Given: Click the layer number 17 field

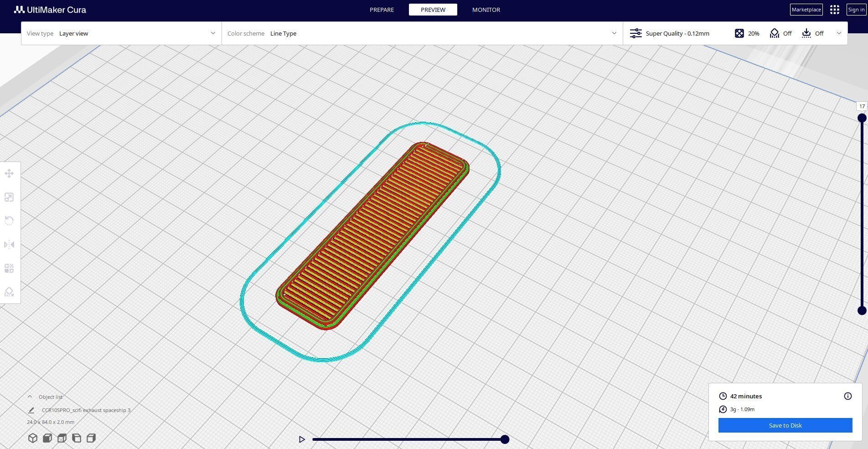Looking at the screenshot, I should click(x=862, y=106).
